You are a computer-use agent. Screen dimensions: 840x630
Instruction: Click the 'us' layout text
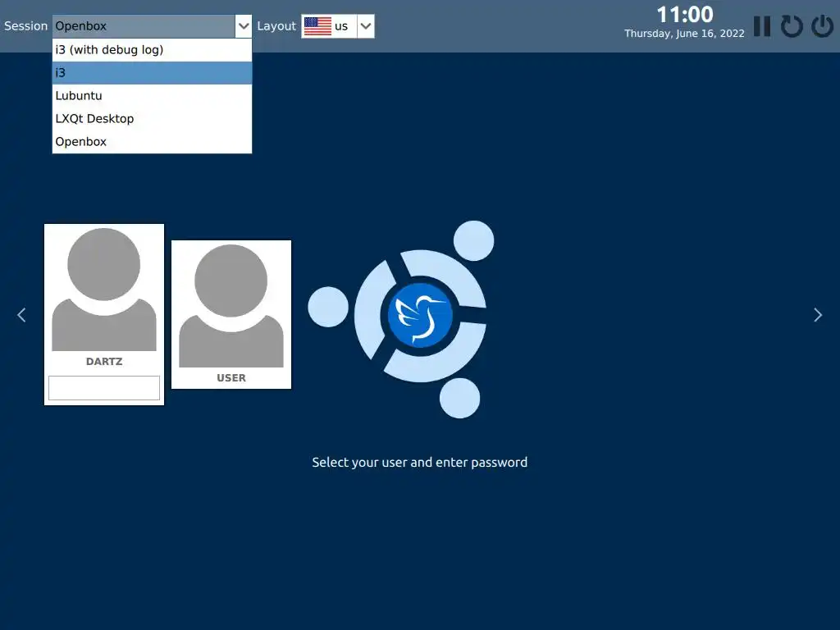click(x=341, y=26)
